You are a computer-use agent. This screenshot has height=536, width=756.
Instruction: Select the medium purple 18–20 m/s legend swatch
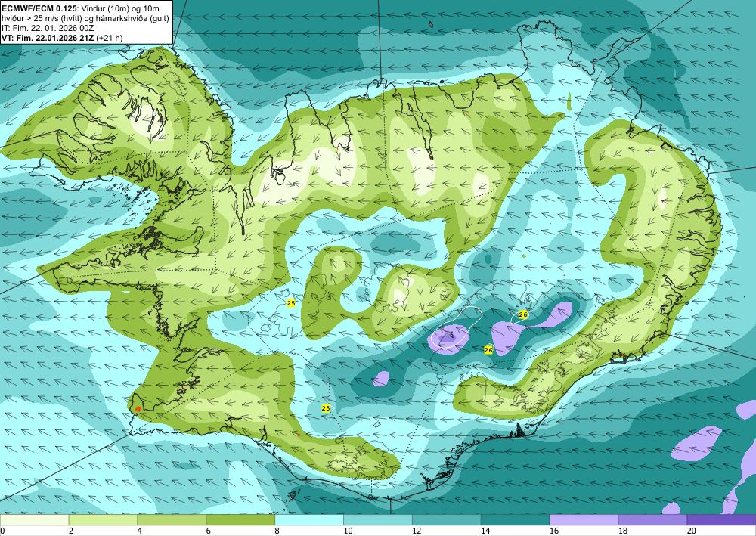pos(653,520)
